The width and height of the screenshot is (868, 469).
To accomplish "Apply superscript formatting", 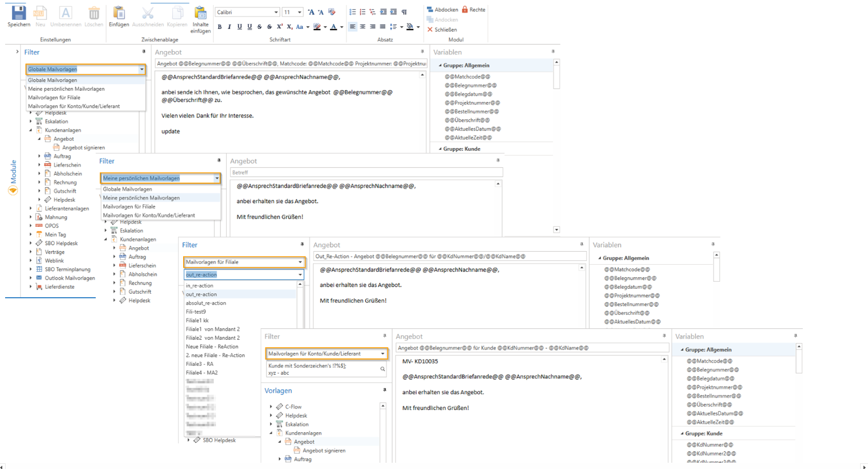I will pos(280,27).
